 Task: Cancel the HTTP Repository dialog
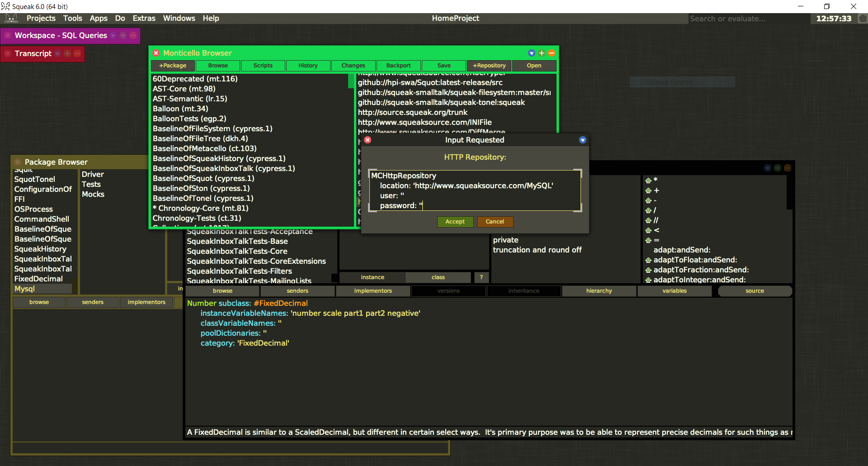coord(495,222)
